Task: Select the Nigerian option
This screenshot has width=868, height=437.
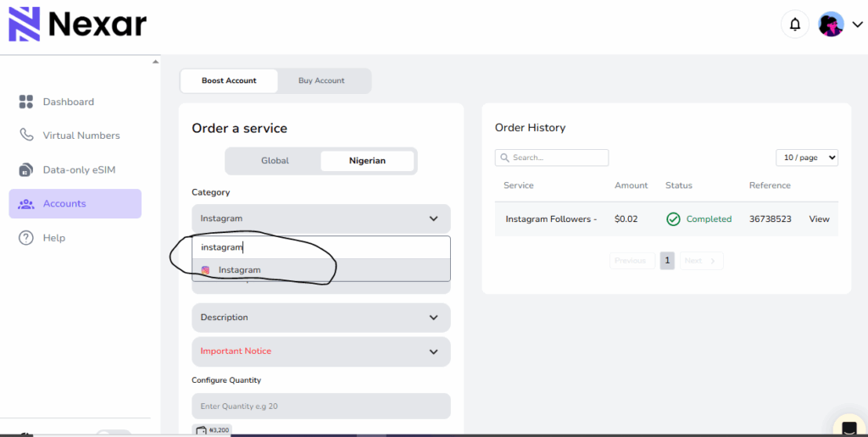Action: 367,161
